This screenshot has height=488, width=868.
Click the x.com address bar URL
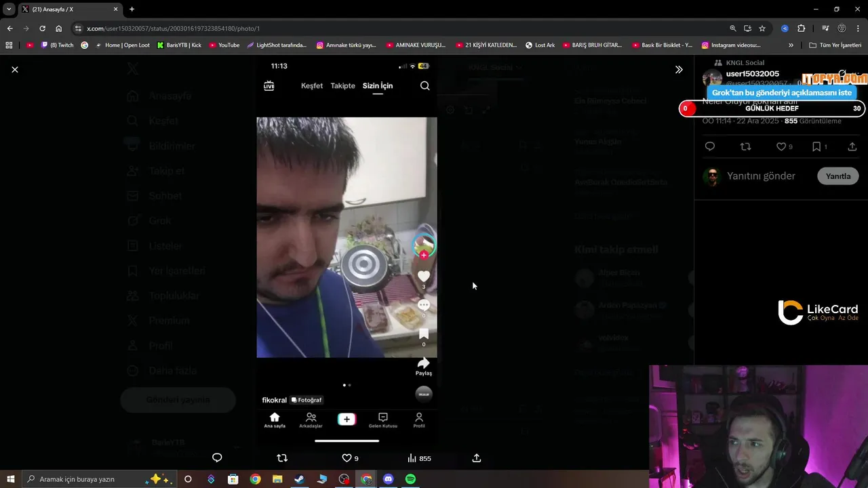[173, 28]
